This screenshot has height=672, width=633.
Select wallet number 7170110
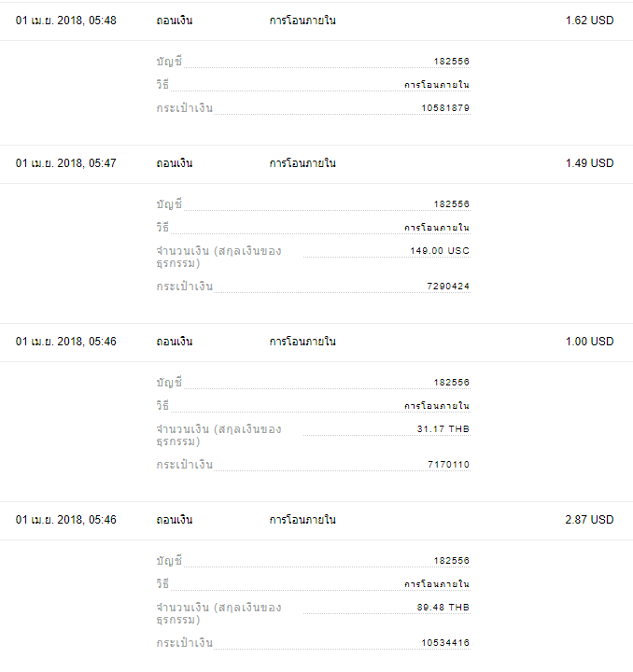pyautogui.click(x=448, y=465)
